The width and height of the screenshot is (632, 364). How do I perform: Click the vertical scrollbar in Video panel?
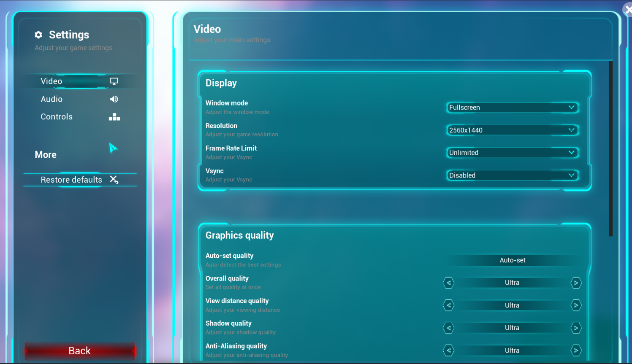610,148
